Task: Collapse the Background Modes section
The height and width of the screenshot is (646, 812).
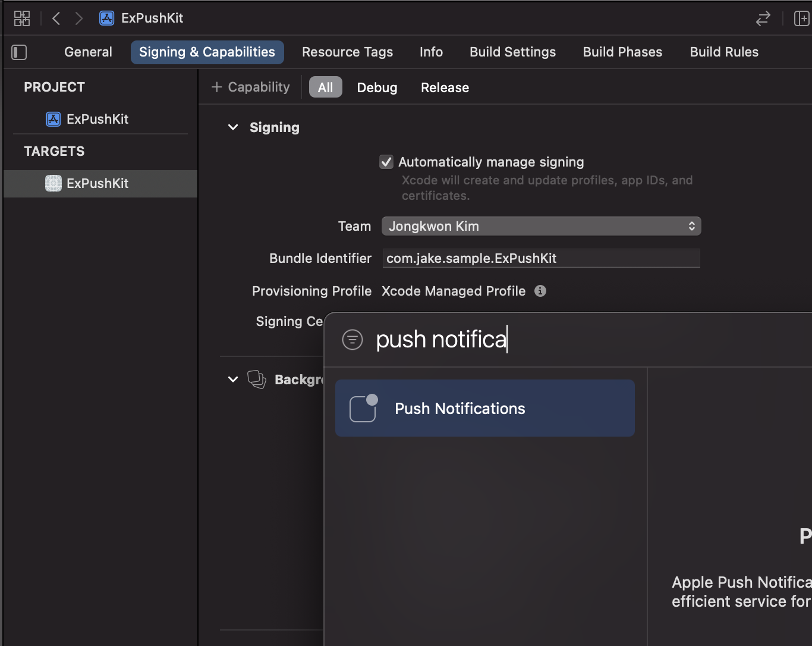Action: click(x=233, y=380)
